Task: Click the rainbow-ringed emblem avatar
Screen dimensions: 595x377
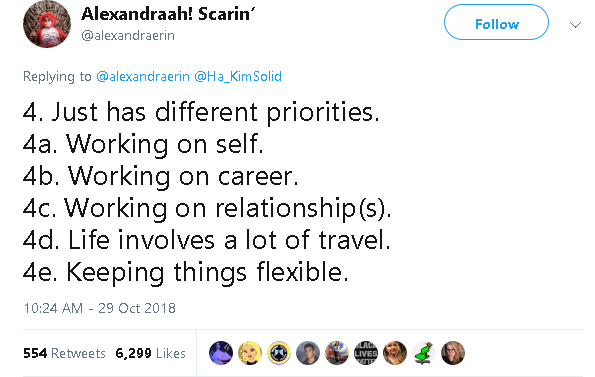Action: (279, 353)
